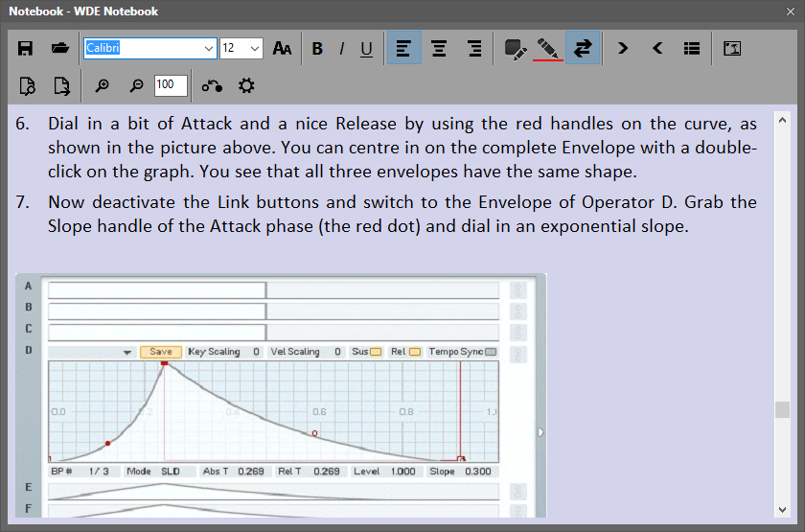Insert a picture with the image icon
The image size is (805, 532).
[732, 48]
